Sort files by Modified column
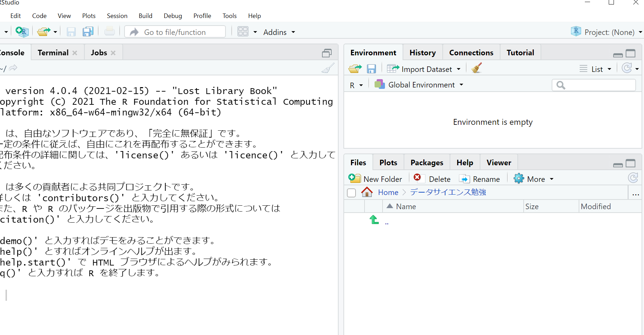This screenshot has width=644, height=335. click(610, 206)
